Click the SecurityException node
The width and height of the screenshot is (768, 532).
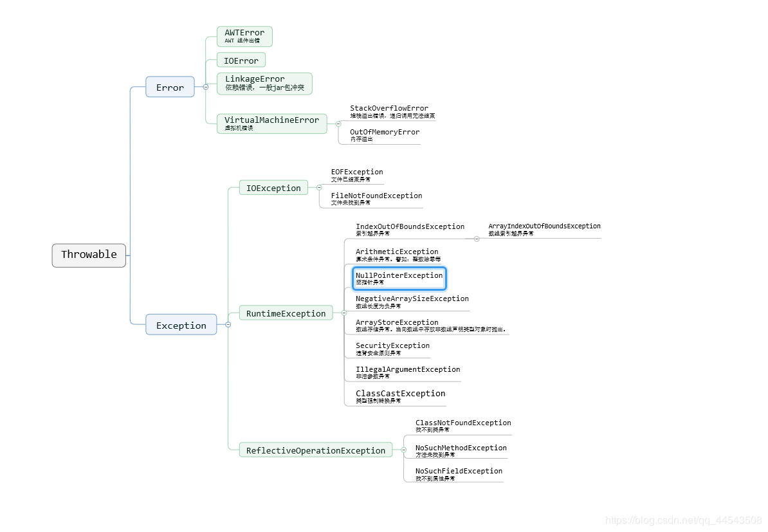(392, 349)
